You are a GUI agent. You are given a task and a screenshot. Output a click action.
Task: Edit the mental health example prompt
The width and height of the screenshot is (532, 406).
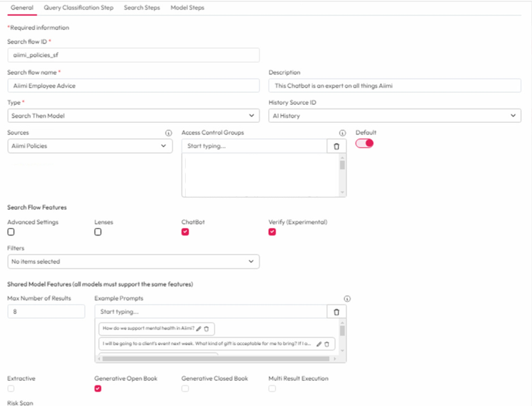click(199, 329)
